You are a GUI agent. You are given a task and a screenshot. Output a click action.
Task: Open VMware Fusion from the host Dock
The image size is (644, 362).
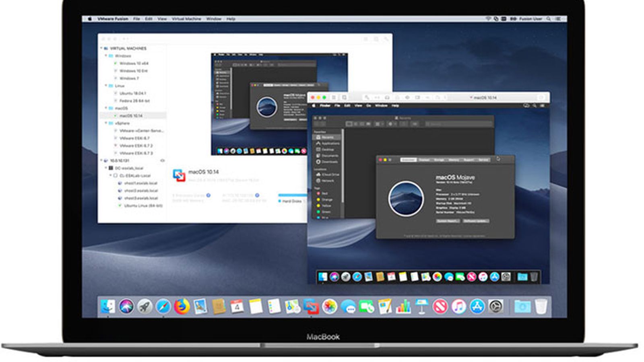click(311, 306)
